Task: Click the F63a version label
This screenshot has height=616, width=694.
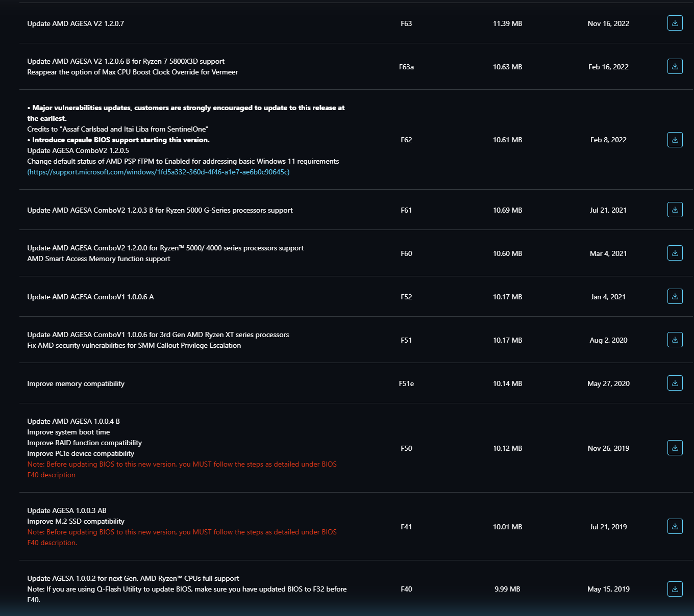Action: (406, 67)
